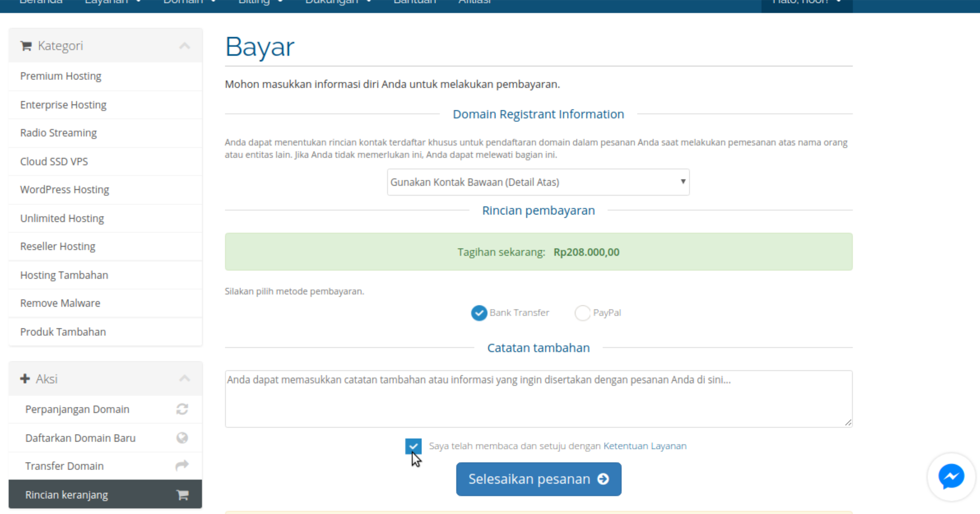The image size is (980, 514).
Task: Click the Domain Registrant Information heading
Action: (x=538, y=114)
